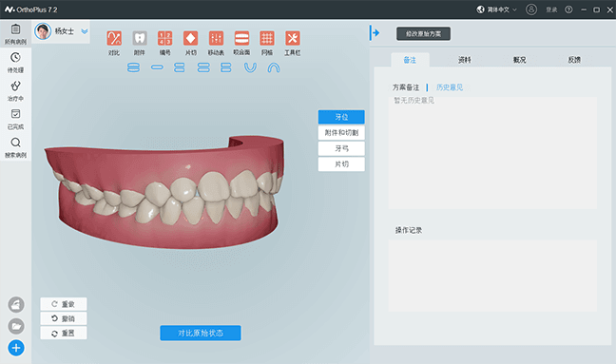Collapse the right panel with arrow icon
This screenshot has width=616, height=364.
click(x=375, y=32)
